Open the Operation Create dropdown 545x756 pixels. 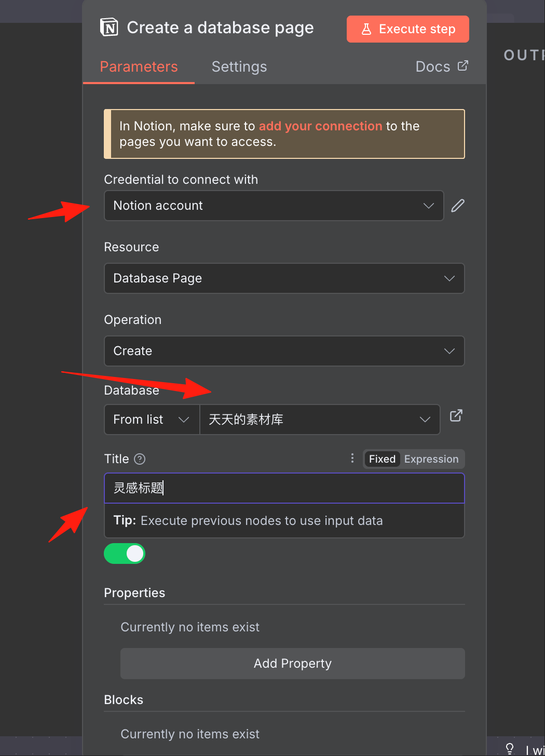(x=284, y=351)
